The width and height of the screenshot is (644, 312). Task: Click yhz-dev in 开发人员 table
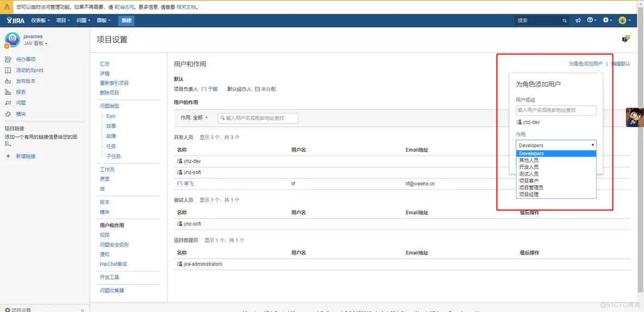192,161
